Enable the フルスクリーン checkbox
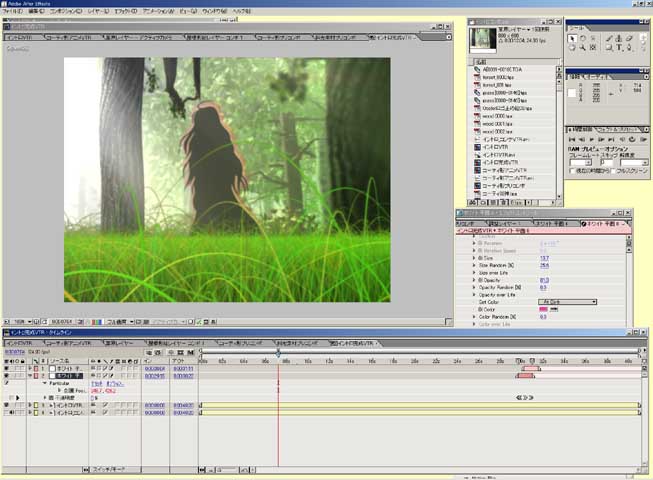653x480 pixels. tap(613, 171)
